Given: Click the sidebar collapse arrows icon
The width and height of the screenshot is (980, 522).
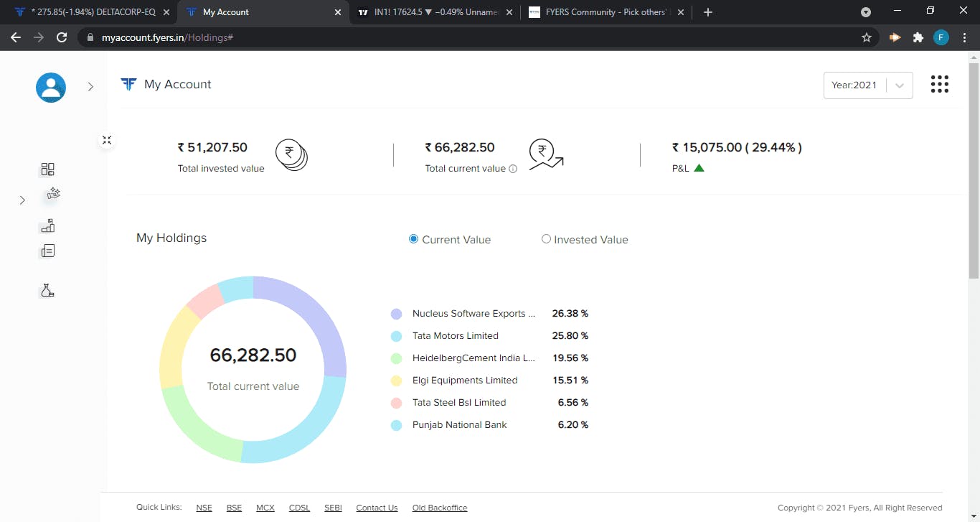Looking at the screenshot, I should 106,141.
